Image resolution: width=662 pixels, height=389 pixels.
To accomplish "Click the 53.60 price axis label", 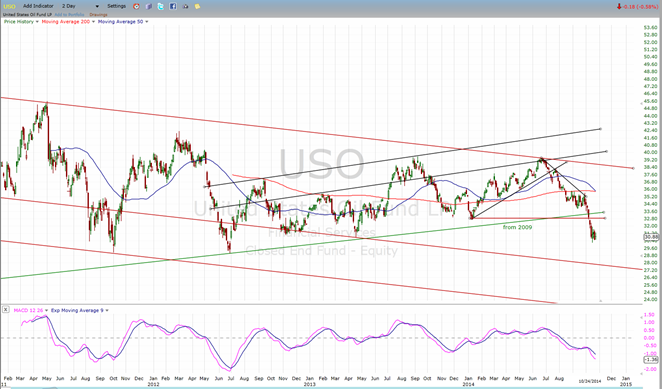I will click(651, 27).
